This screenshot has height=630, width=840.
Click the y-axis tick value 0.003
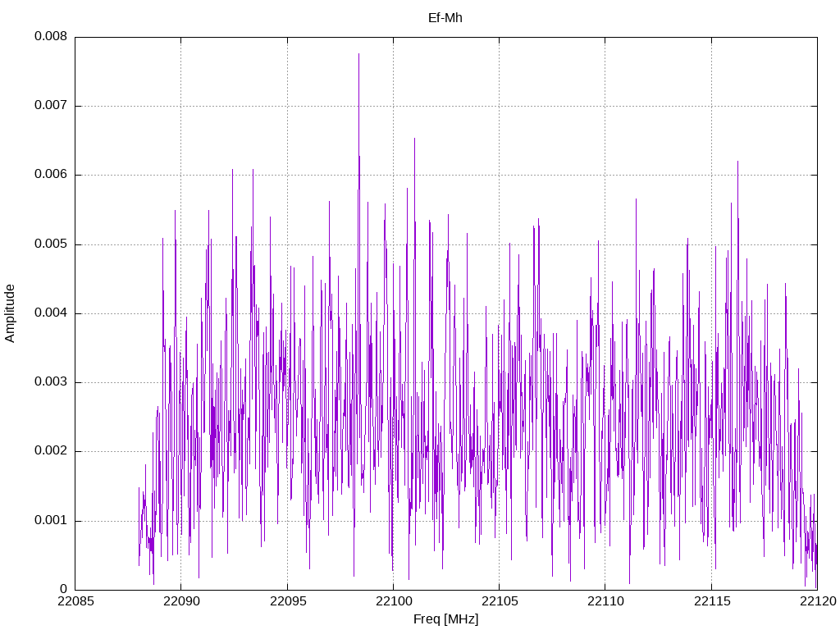point(51,381)
